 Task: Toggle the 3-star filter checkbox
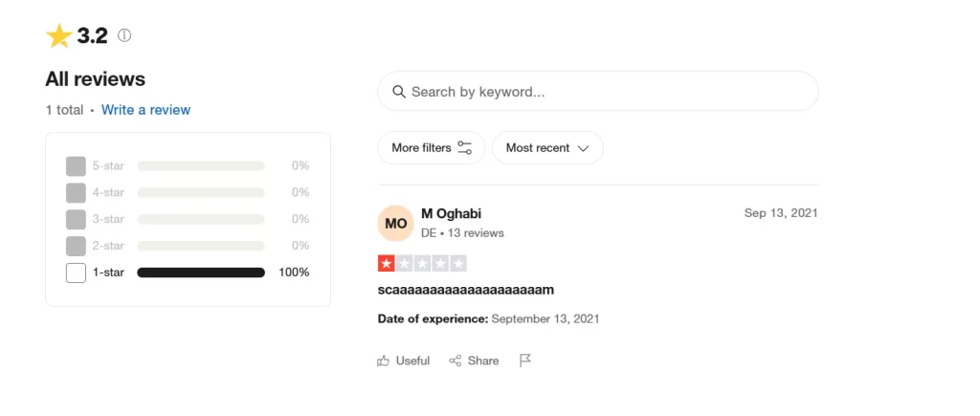(76, 219)
